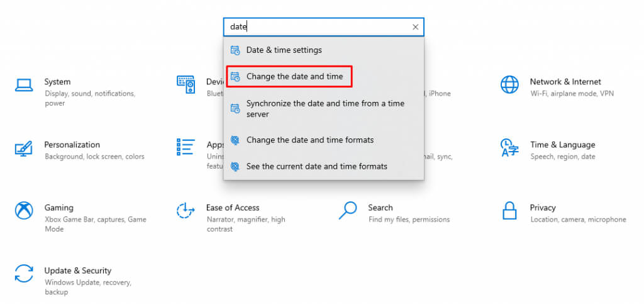Pick Change the date and time formats

[x=309, y=140]
